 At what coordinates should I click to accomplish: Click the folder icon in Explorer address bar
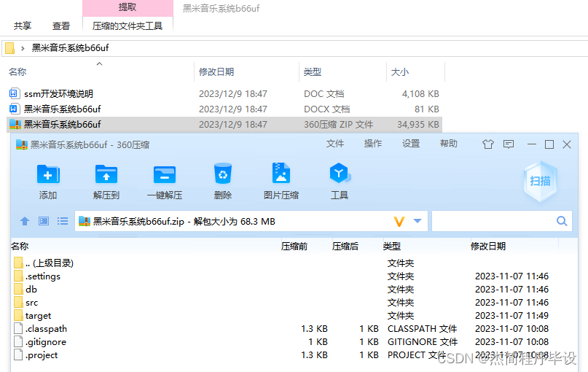click(9, 48)
